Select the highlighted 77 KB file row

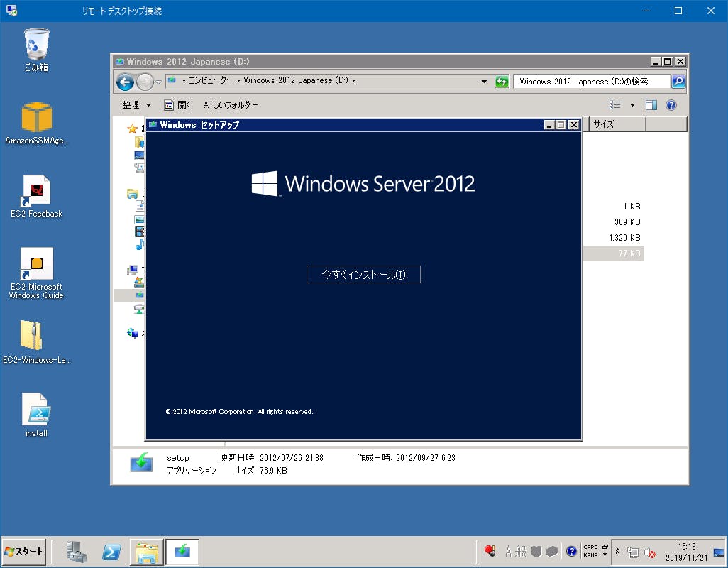[612, 253]
